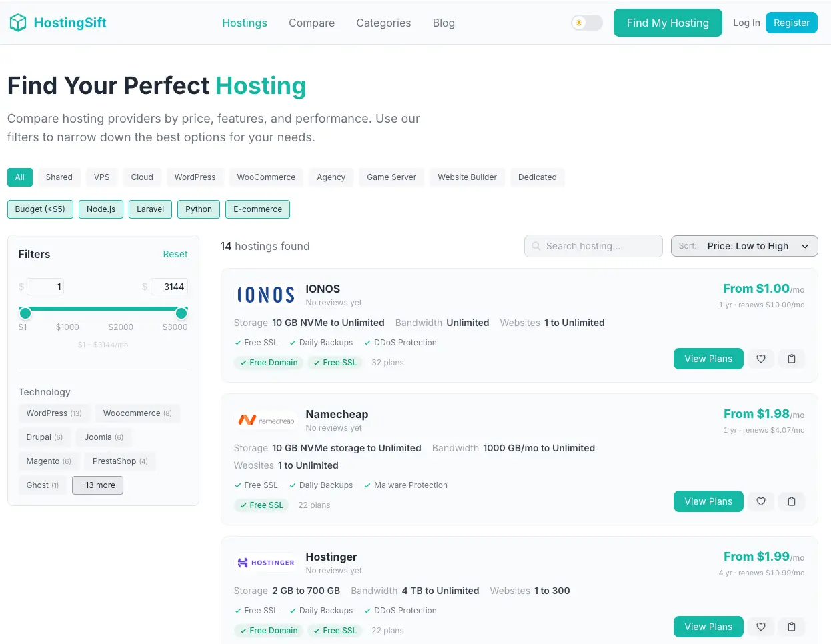Select the Shared category tab

click(59, 177)
